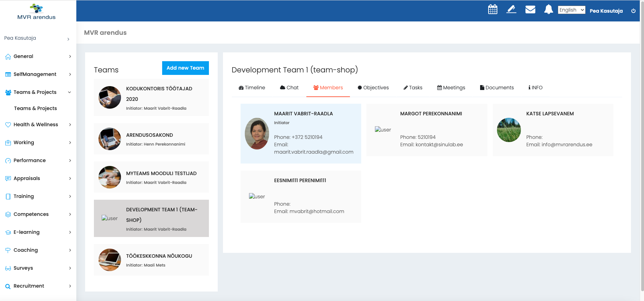Viewport: 644px width, 301px height.
Task: Expand the Recruitment menu chevron
Action: (70, 286)
